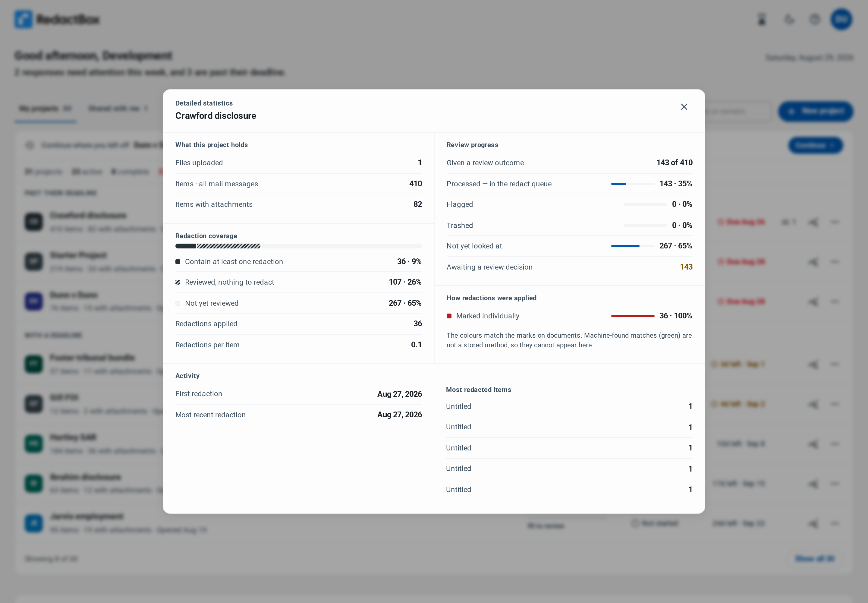Click the New project button
The height and width of the screenshot is (603, 868).
pyautogui.click(x=816, y=111)
